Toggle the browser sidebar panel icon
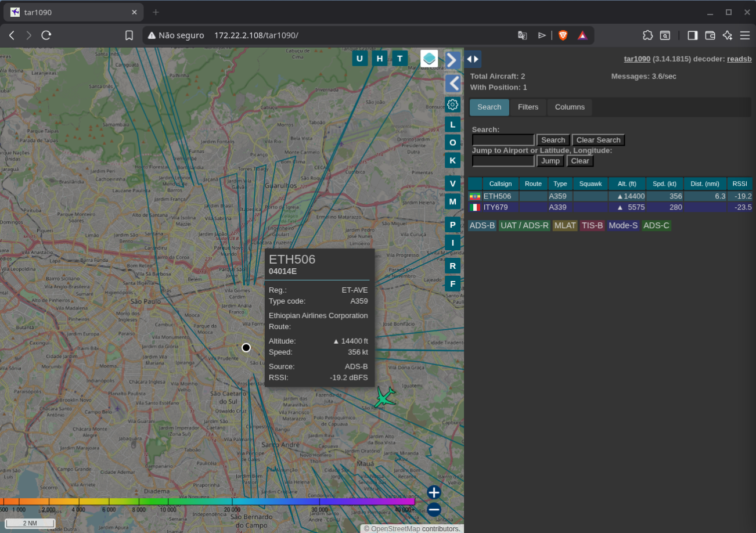This screenshot has height=533, width=756. click(692, 35)
